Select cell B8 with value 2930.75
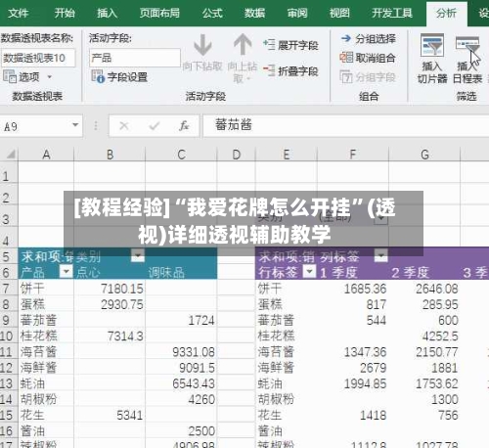Screen dimensions: 489x448 110,304
